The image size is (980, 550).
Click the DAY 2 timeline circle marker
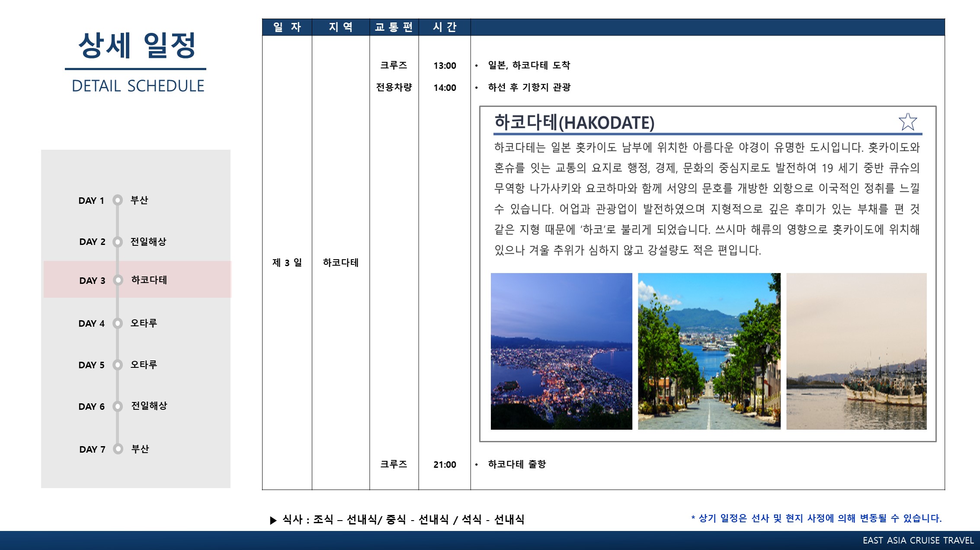pos(118,241)
